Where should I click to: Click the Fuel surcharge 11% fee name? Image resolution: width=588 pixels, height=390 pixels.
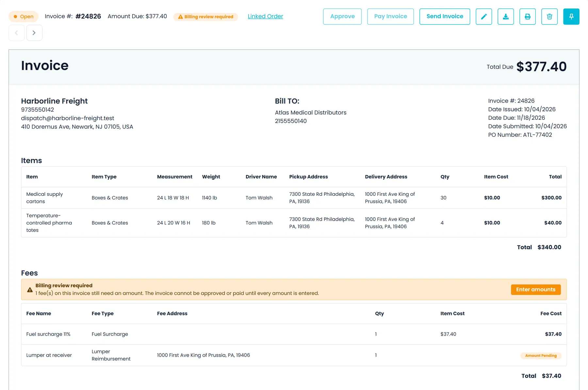[48, 334]
